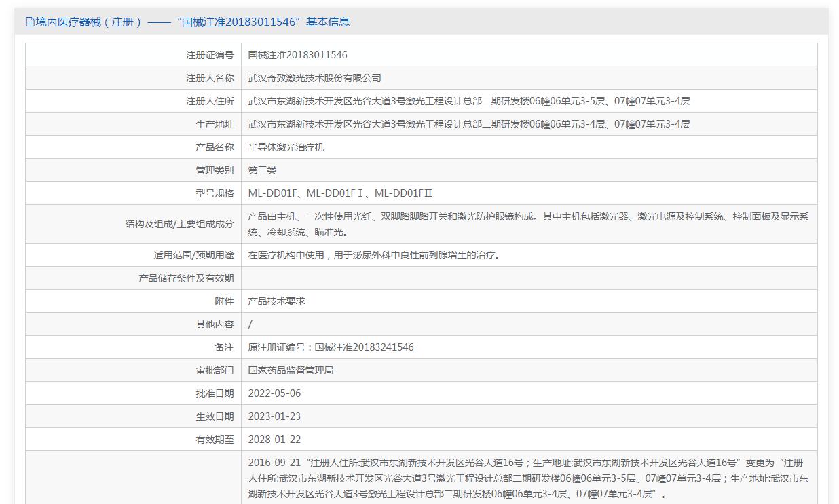839x504 pixels.
Task: Click the original registration number in the 备注 row
Action: 331,347
